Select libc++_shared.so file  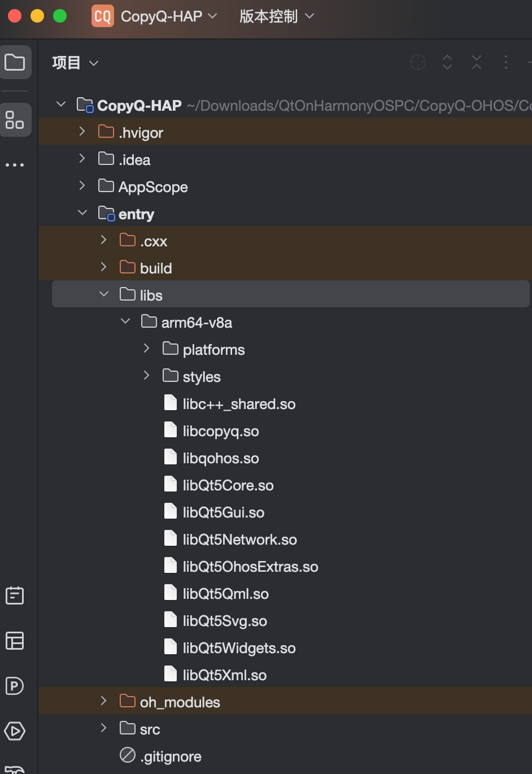pos(239,404)
